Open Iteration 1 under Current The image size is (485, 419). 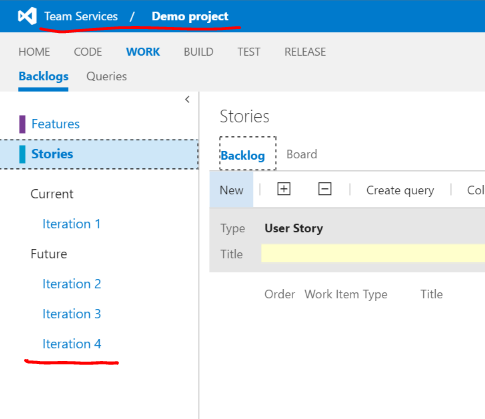(71, 224)
